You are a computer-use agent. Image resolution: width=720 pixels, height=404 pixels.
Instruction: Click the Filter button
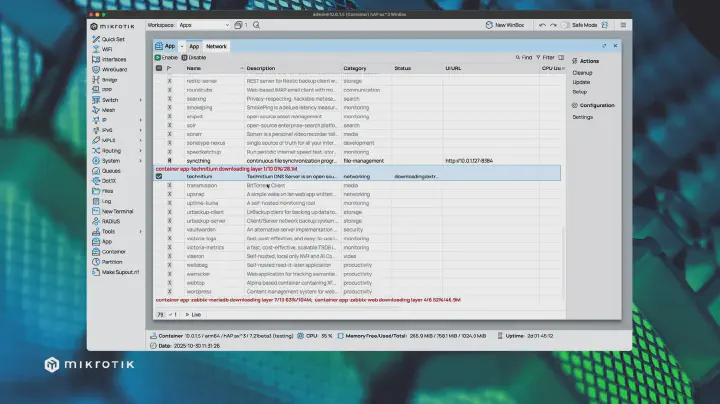pyautogui.click(x=545, y=57)
